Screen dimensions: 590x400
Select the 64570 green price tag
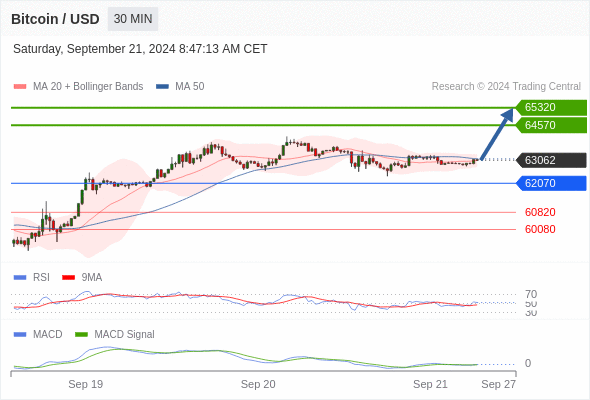pos(551,125)
